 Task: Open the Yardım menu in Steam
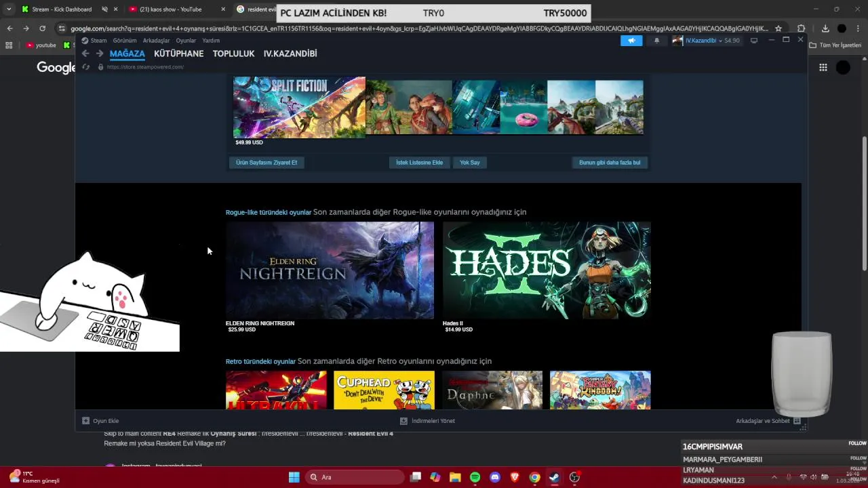211,41
